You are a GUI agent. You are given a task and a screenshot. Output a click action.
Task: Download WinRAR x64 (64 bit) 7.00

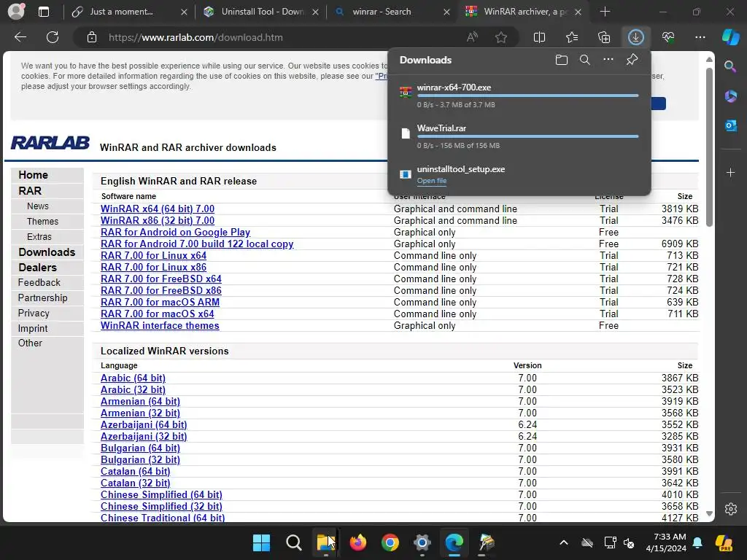pos(158,209)
